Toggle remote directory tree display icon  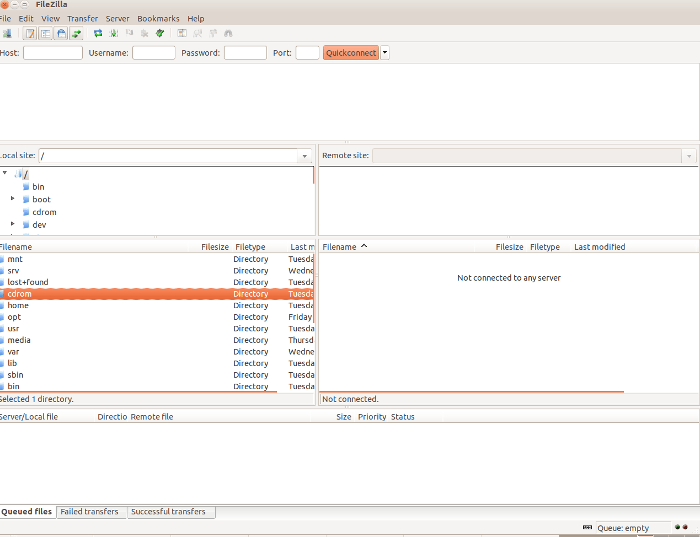click(x=61, y=33)
